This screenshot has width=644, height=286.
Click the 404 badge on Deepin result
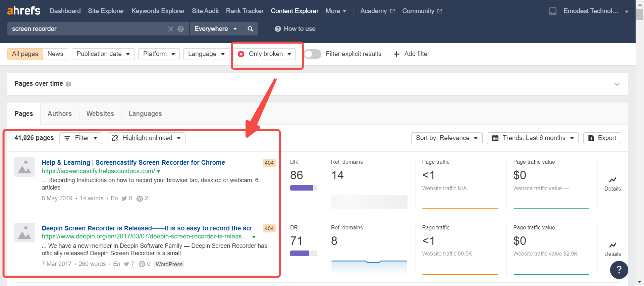pyautogui.click(x=269, y=228)
